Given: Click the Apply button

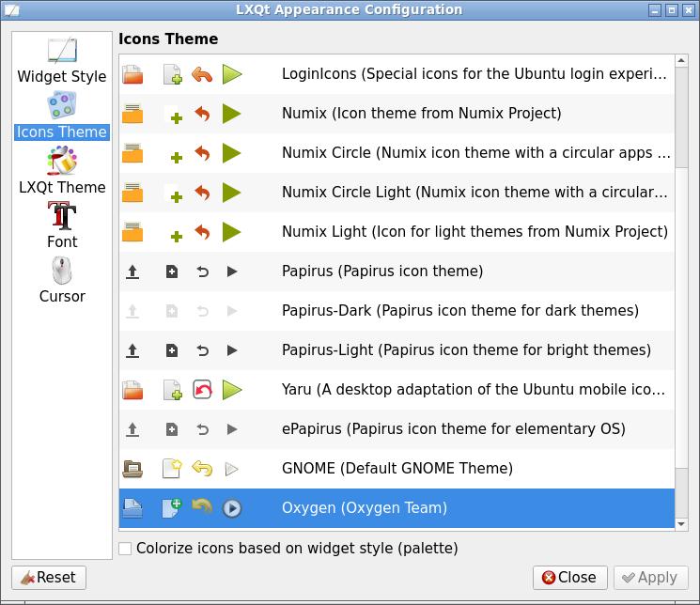Looking at the screenshot, I should (x=650, y=578).
